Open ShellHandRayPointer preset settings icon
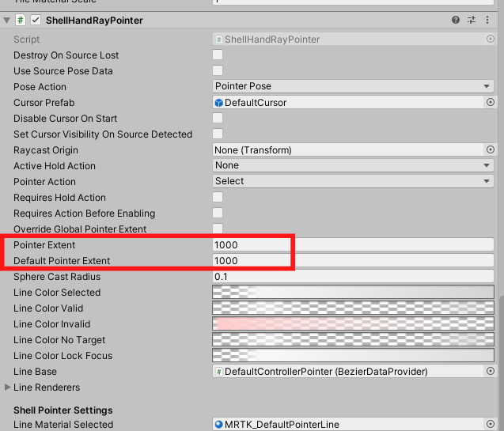The image size is (504, 431). click(472, 20)
